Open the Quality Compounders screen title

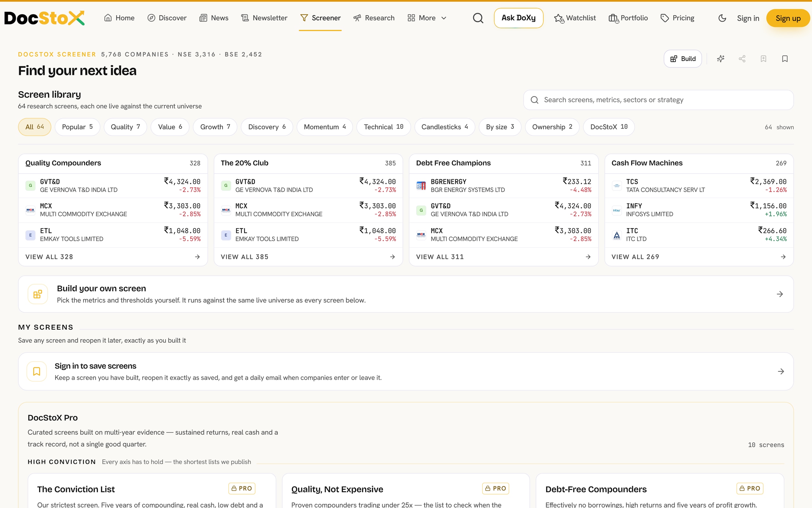pyautogui.click(x=63, y=163)
